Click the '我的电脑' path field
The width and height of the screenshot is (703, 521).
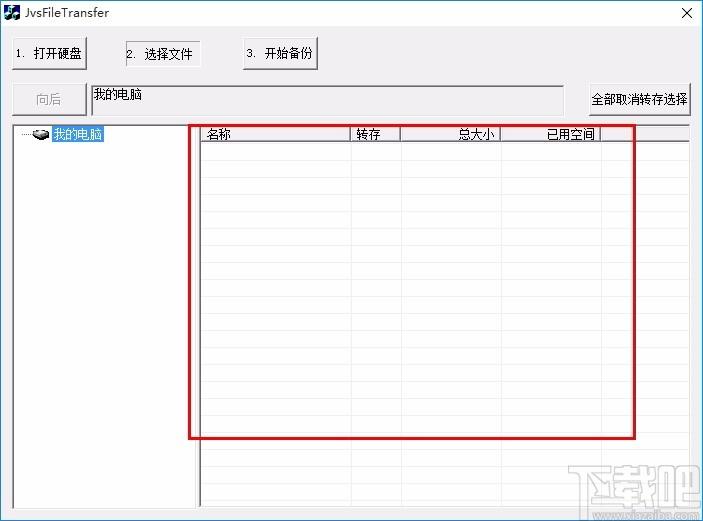[327, 100]
